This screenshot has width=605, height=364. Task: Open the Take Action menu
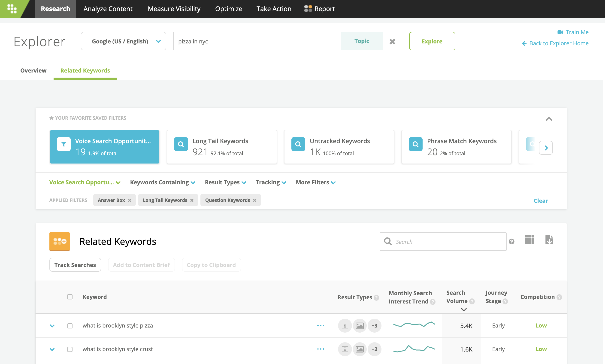[274, 9]
